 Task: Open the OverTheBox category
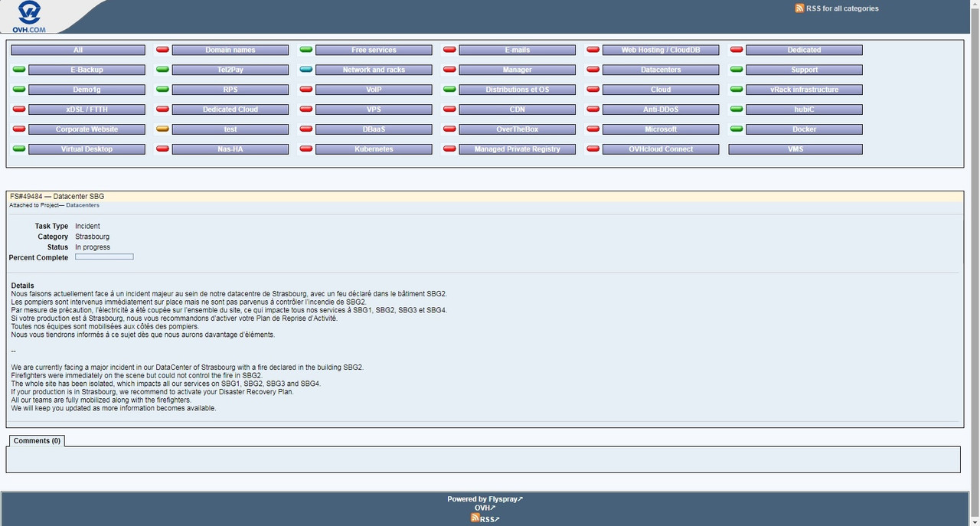click(x=518, y=129)
